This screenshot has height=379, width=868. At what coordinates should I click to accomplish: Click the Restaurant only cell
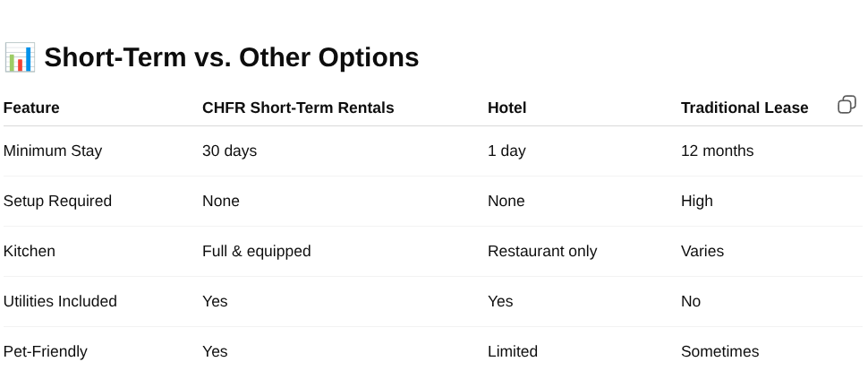click(x=542, y=251)
